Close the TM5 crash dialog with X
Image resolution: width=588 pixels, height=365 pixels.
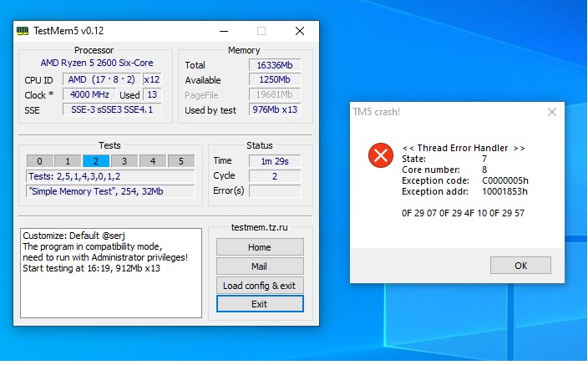(x=551, y=112)
